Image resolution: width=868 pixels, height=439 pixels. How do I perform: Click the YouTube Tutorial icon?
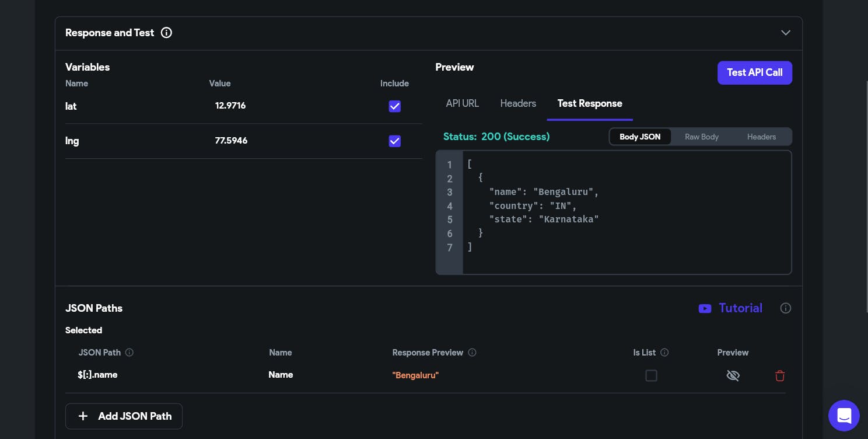(x=705, y=308)
